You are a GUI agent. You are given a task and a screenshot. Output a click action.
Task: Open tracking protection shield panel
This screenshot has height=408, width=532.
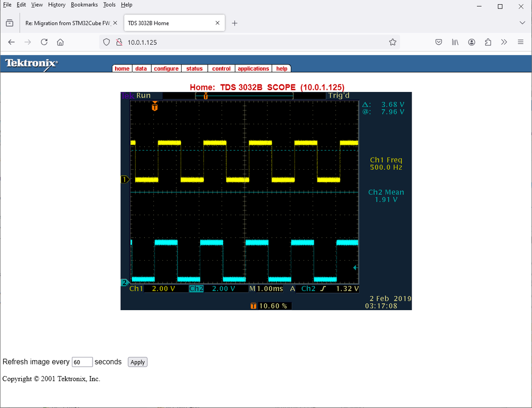[107, 42]
